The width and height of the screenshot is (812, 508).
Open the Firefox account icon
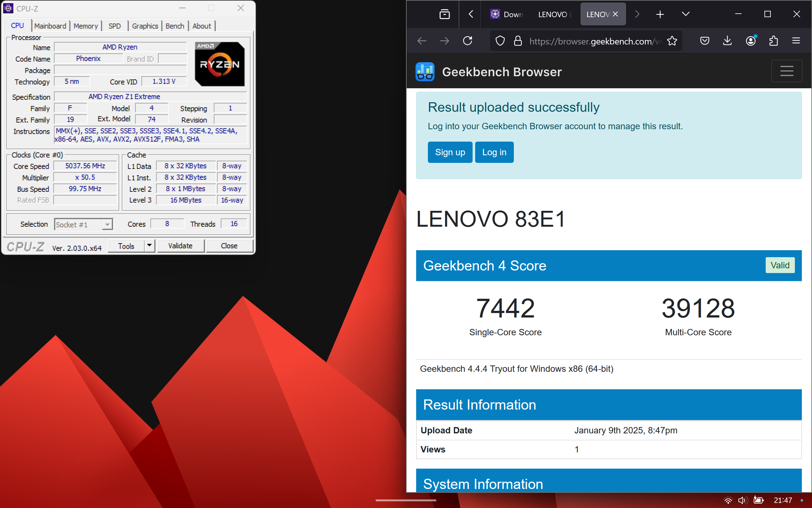coord(750,41)
